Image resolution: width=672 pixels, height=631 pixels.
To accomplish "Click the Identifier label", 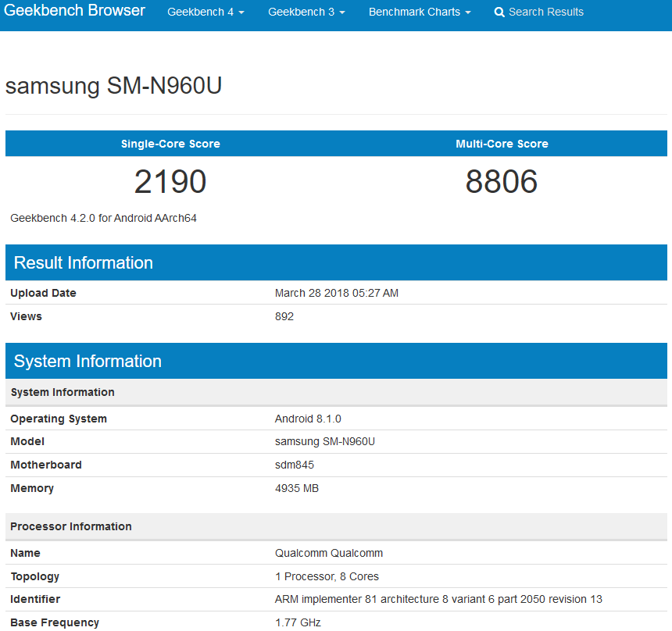I will point(35,599).
